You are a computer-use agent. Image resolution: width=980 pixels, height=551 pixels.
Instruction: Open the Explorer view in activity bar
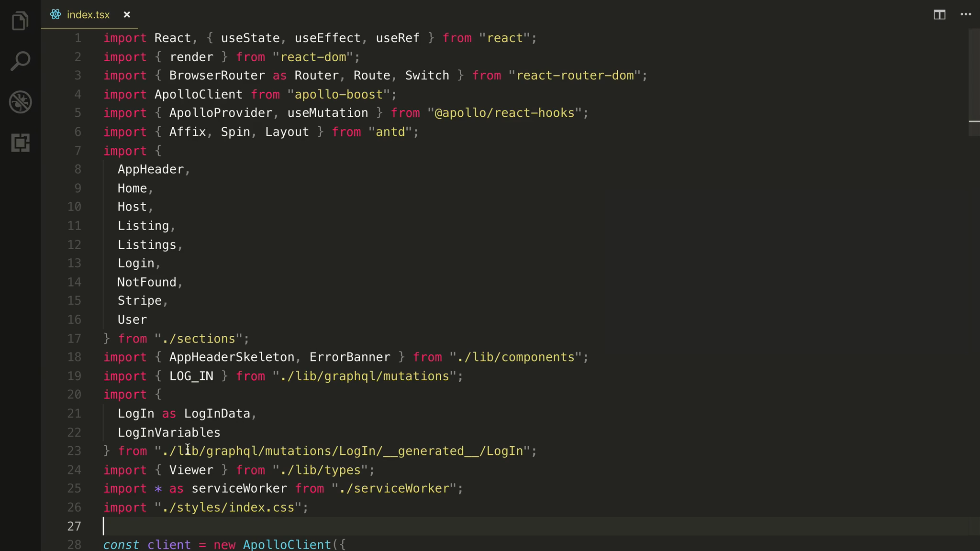pos(20,21)
